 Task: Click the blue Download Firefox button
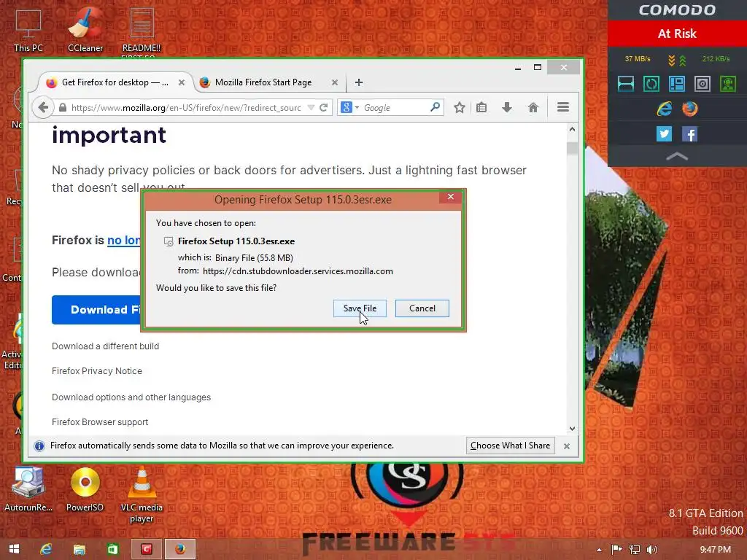click(x=96, y=309)
